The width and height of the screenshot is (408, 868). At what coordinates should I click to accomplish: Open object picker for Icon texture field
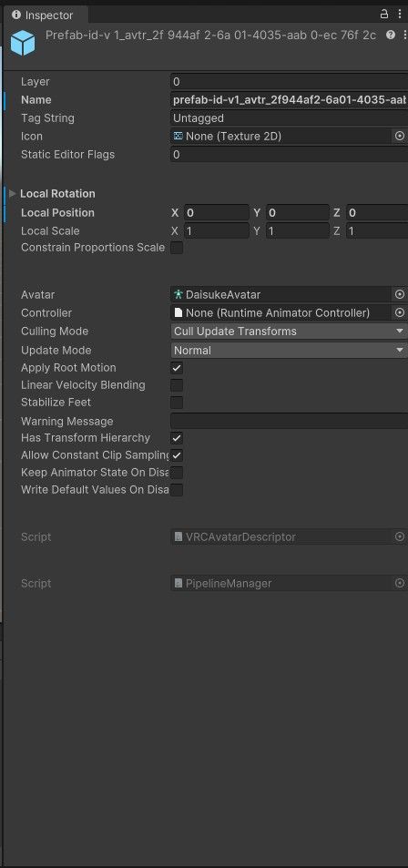coord(400,137)
